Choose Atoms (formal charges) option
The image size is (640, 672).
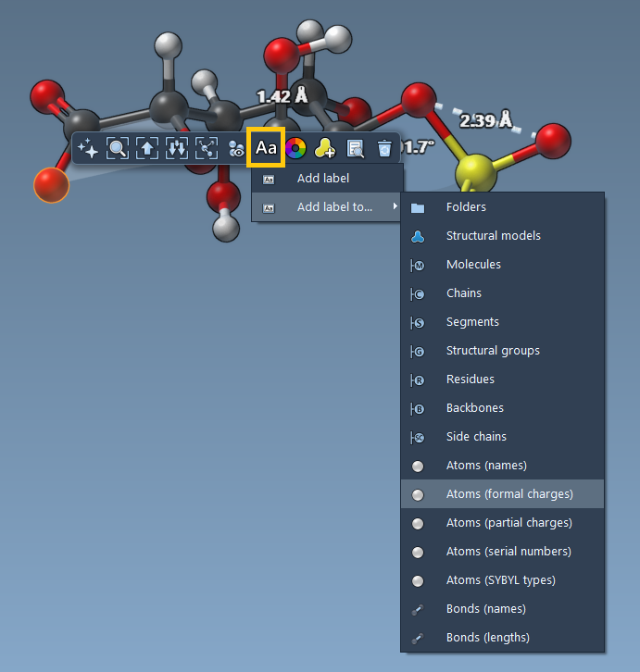coord(508,494)
